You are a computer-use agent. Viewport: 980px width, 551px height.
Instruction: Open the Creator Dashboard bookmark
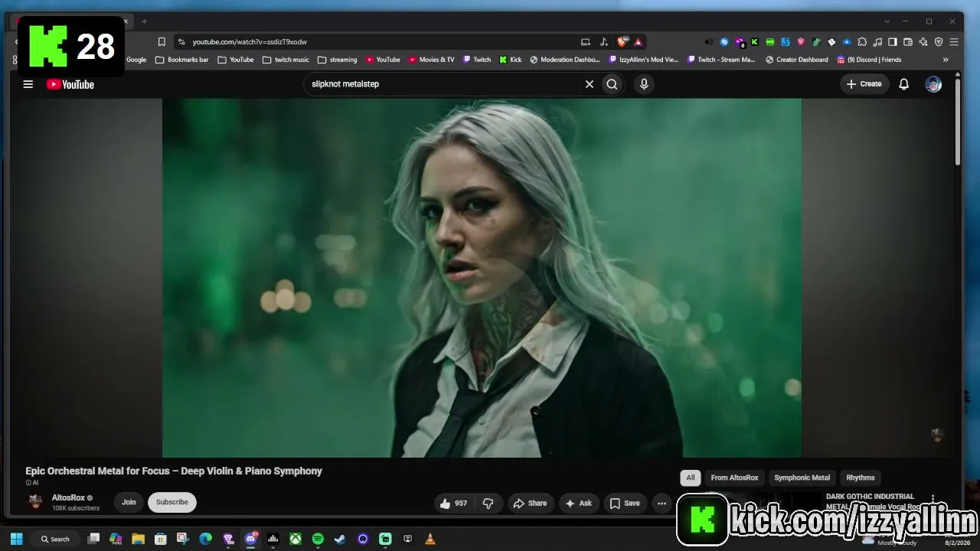pos(797,60)
